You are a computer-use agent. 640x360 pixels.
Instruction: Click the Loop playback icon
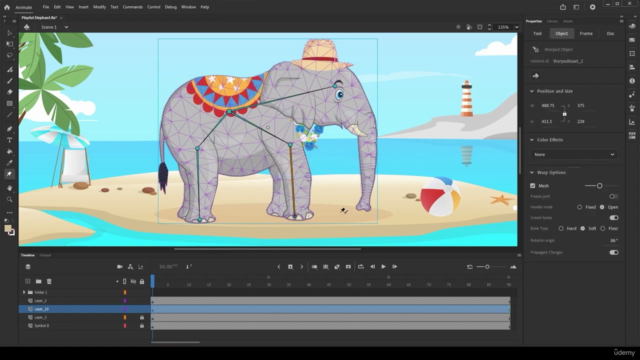pos(361,267)
